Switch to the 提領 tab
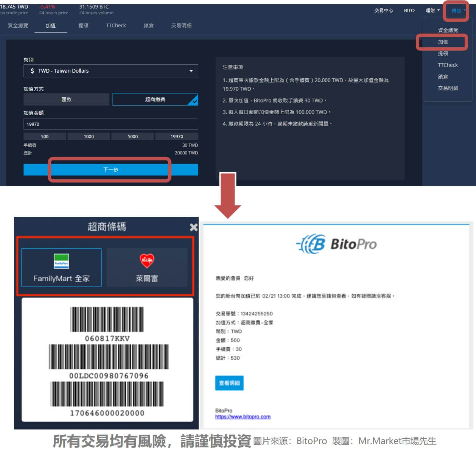Screen dimensions: 476x458 click(x=83, y=25)
